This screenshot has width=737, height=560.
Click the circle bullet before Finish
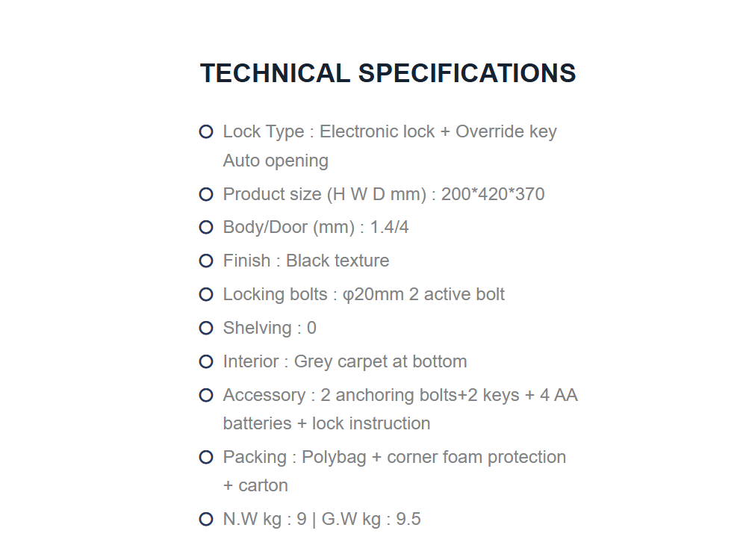(x=206, y=261)
